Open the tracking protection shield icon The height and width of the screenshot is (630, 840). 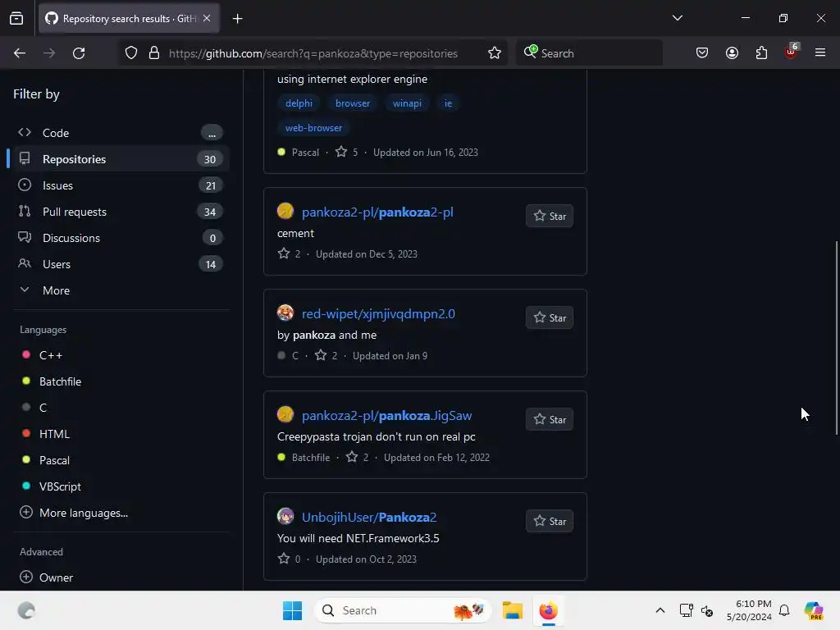pos(131,53)
